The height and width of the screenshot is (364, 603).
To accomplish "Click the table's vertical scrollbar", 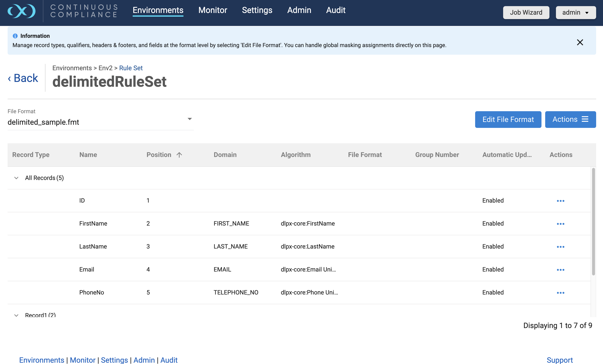I will 593,221.
